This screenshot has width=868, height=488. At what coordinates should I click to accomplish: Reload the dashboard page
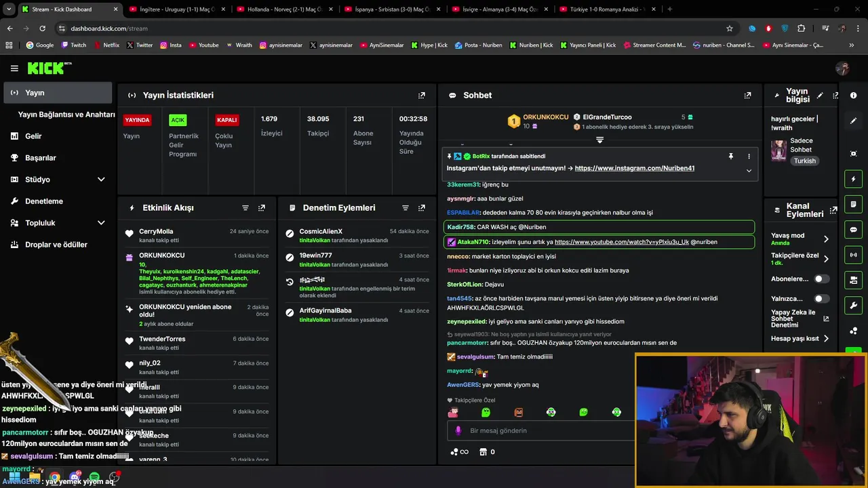[x=42, y=28]
